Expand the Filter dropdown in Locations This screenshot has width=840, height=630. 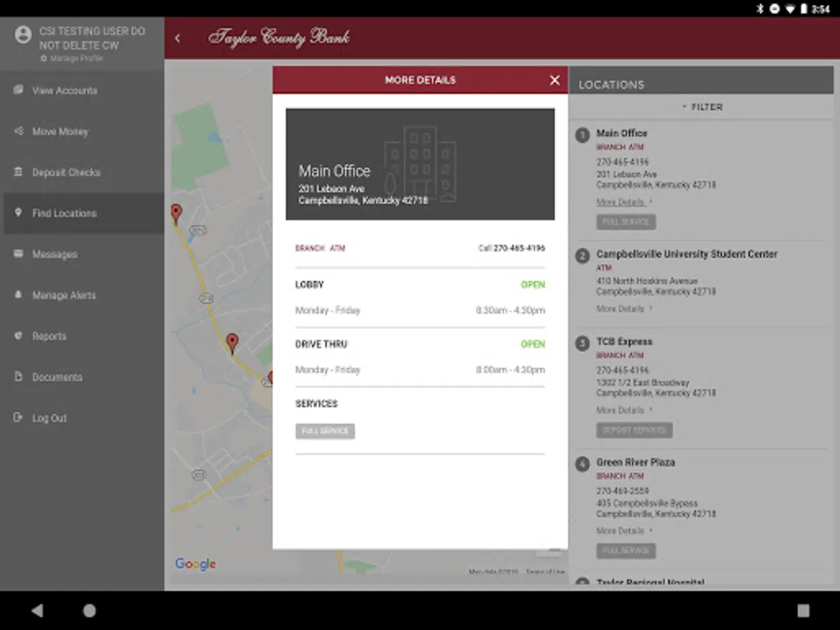pos(702,107)
